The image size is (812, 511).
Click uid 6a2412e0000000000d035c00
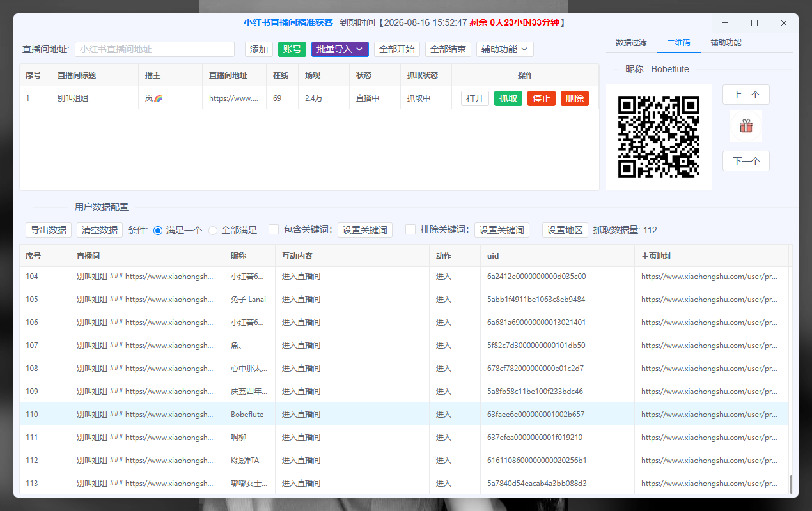pos(536,277)
